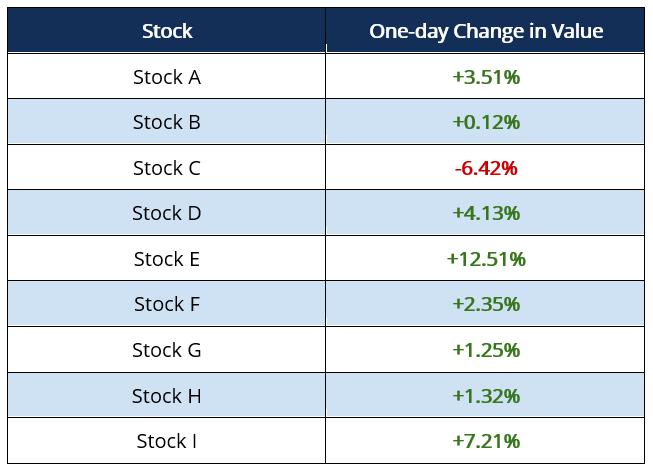The image size is (653, 472).
Task: Click the +0.12% value
Action: [x=486, y=122]
